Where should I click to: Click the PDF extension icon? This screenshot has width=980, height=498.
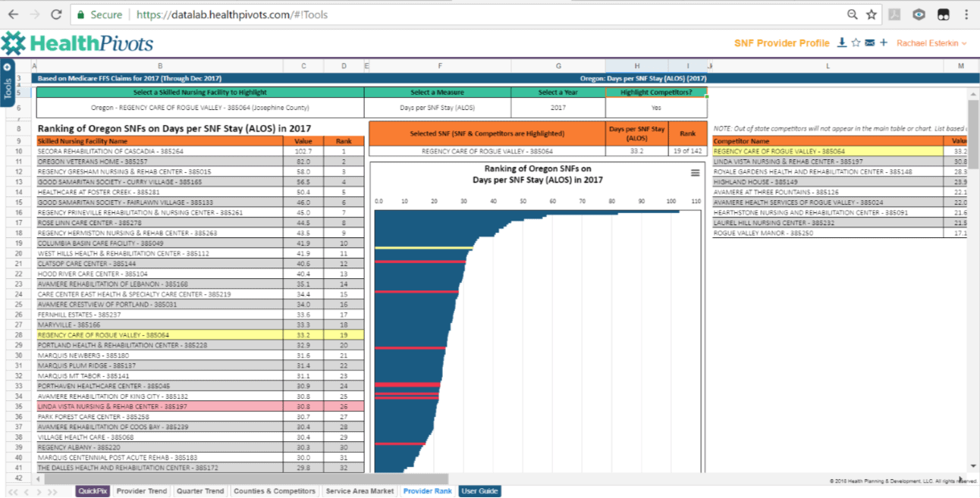[x=896, y=14]
